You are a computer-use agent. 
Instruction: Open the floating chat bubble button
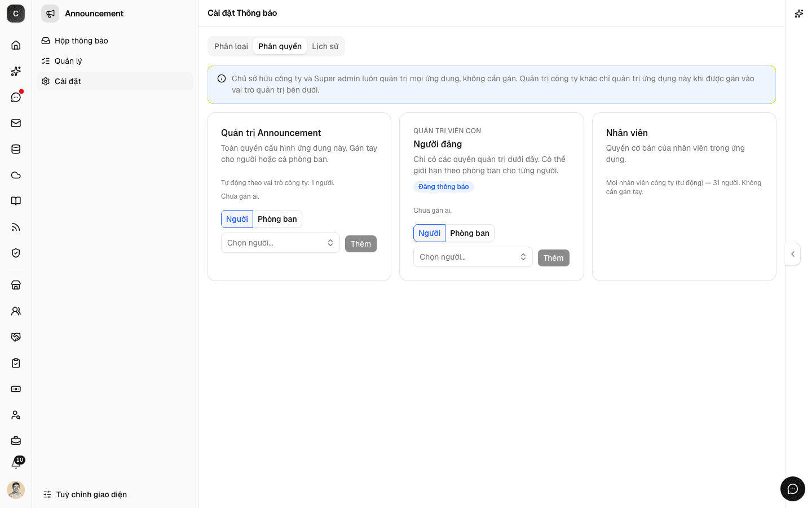(x=793, y=489)
